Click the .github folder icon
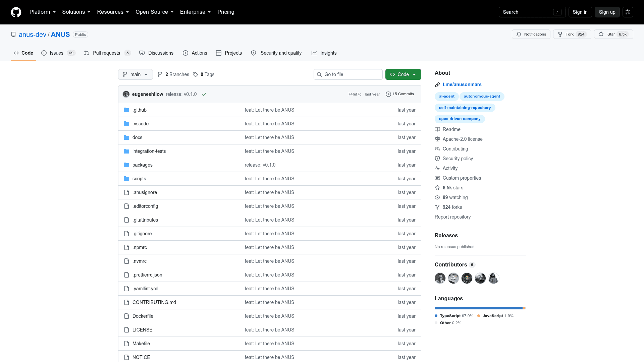The image size is (644, 362). (x=126, y=110)
